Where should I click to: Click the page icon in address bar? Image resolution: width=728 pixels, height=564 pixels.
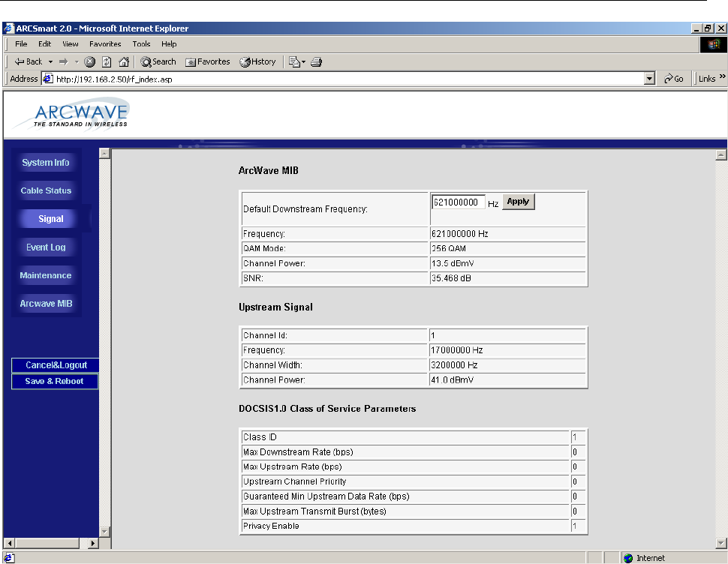pos(48,79)
